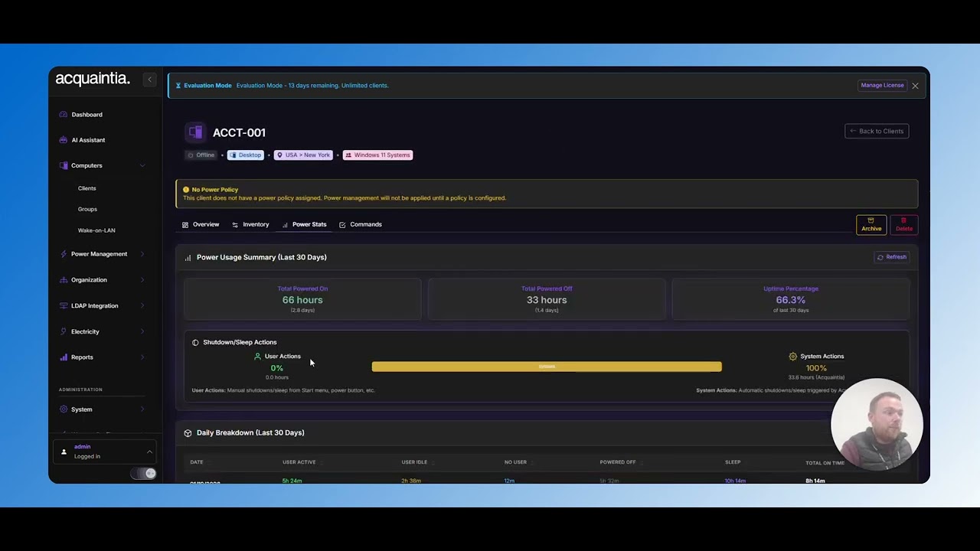The image size is (980, 551).
Task: Click the Manage License button
Action: coord(882,86)
